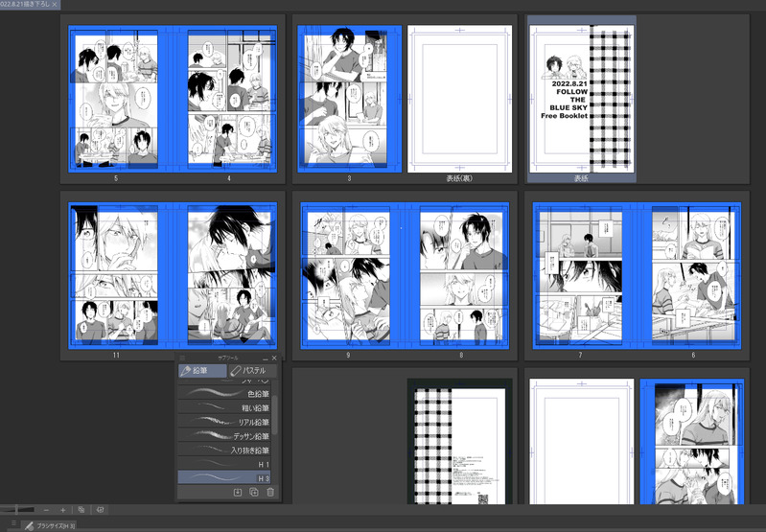Click the overlapping squares icon beside plus button
Screen dimensions: 766x532
pos(81,510)
